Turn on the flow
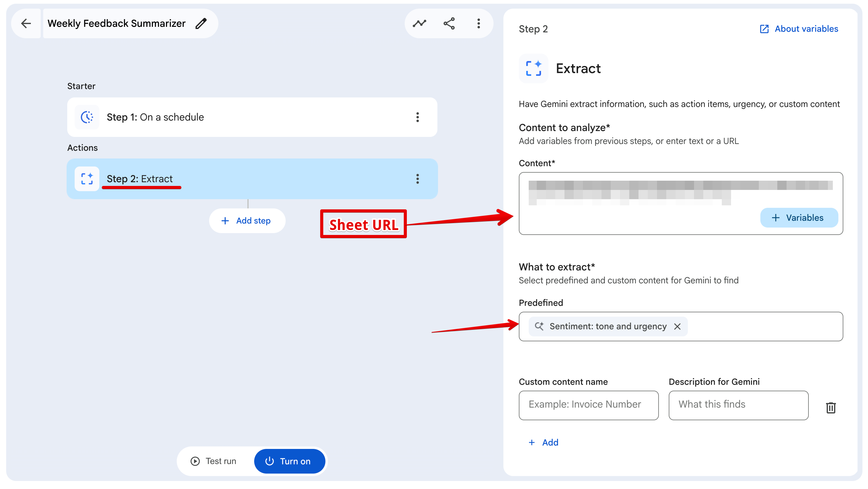 [289, 461]
